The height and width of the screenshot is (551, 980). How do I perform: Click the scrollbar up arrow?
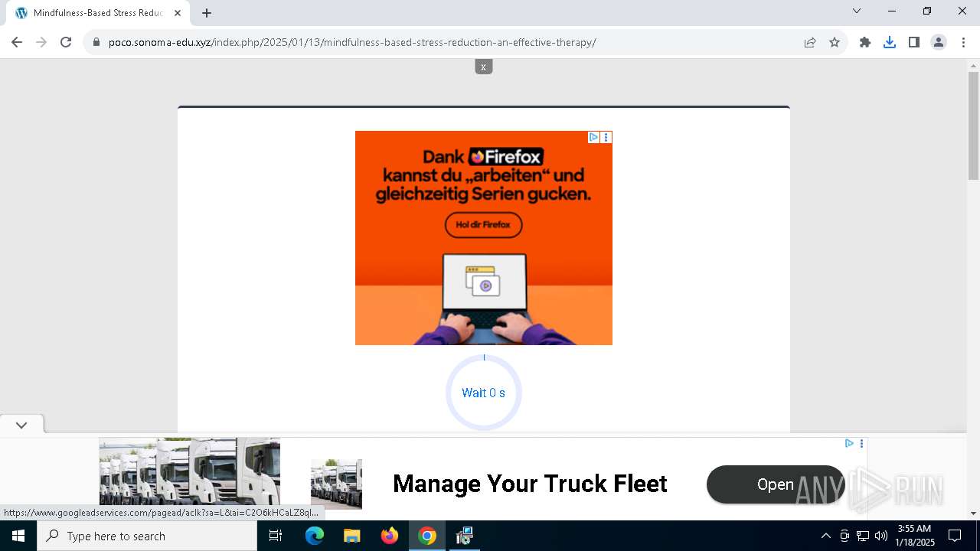973,66
